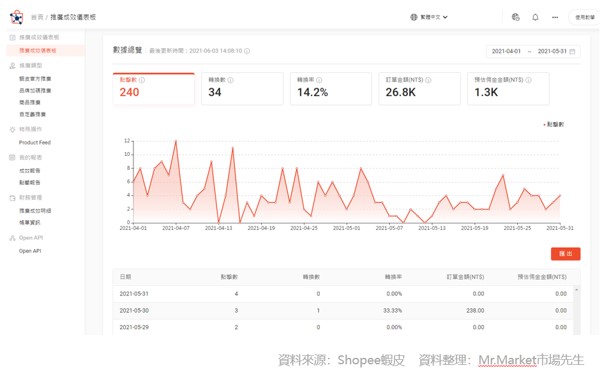Click the 訂單金額(NT$) table column header
The height and width of the screenshot is (376, 602).
[x=465, y=277]
